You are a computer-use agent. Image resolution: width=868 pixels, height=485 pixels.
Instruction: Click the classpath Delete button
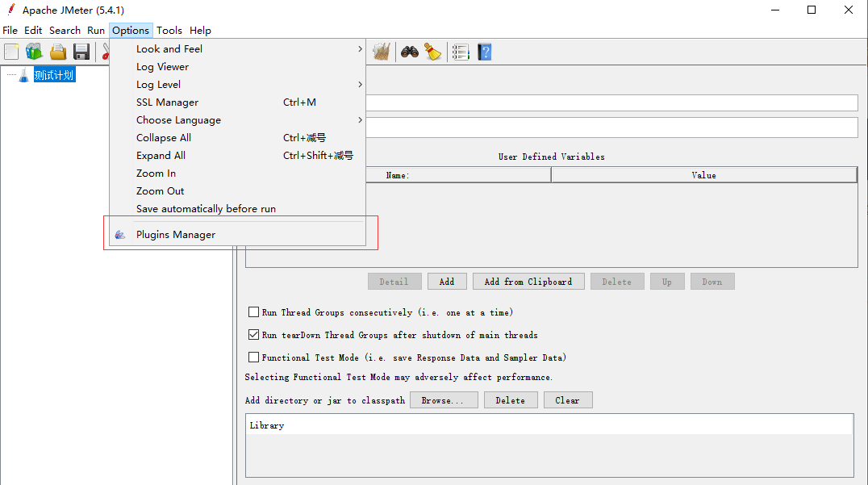tap(511, 399)
